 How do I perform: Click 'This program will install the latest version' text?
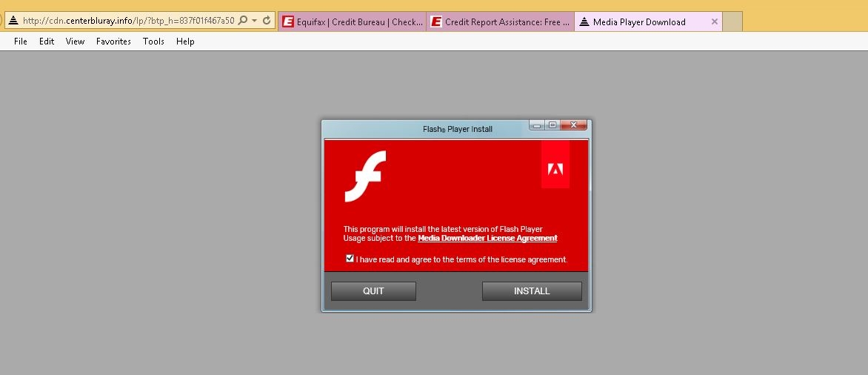click(x=443, y=229)
